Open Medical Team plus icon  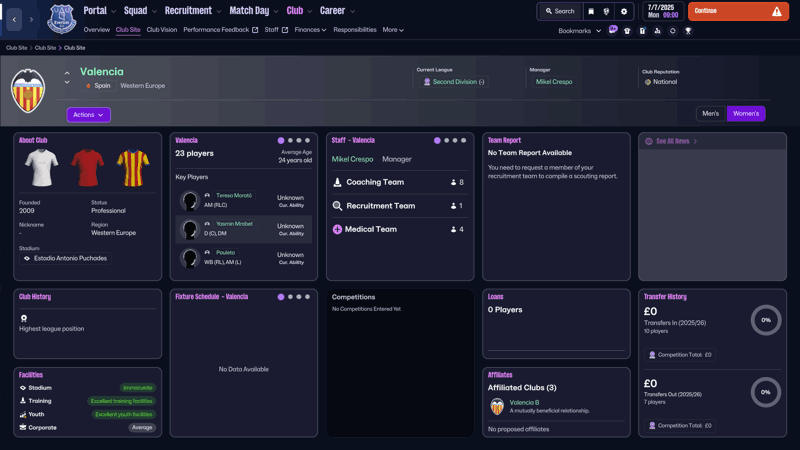337,230
